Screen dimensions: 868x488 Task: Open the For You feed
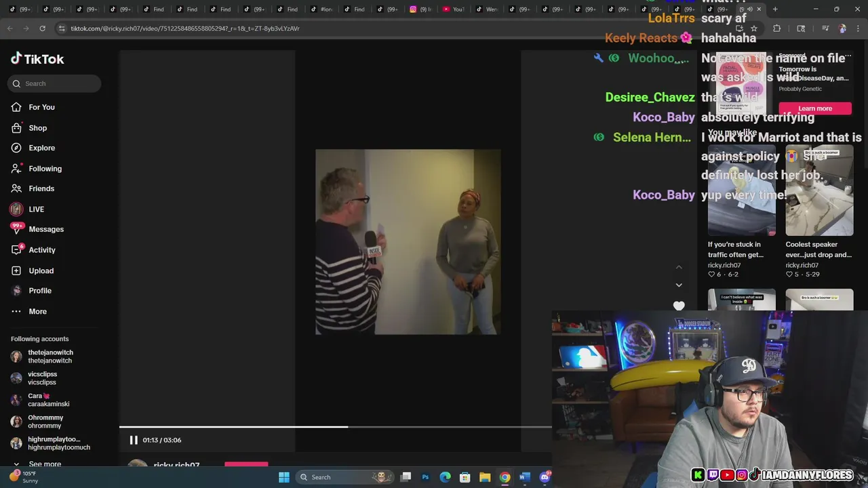tap(33, 107)
